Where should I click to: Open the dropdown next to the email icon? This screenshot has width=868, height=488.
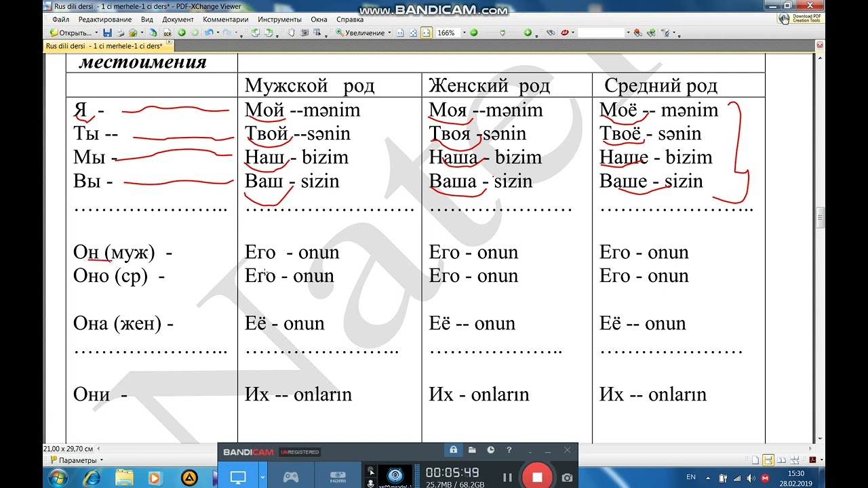click(142, 33)
